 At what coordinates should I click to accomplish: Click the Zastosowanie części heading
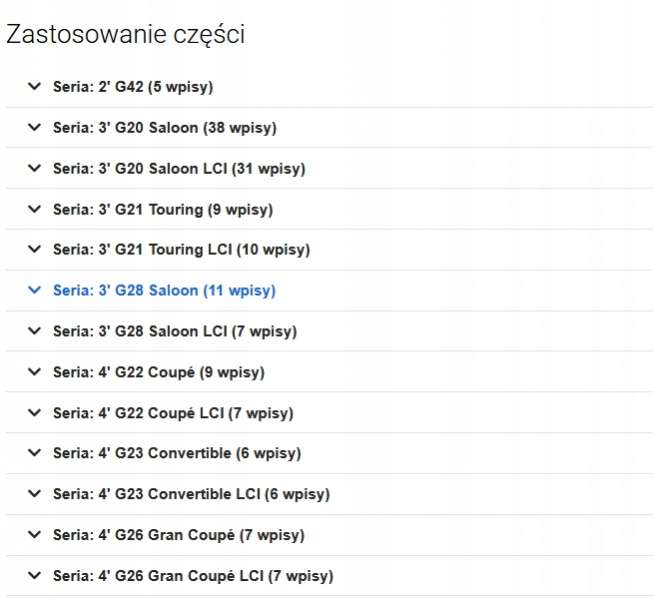coord(126,35)
